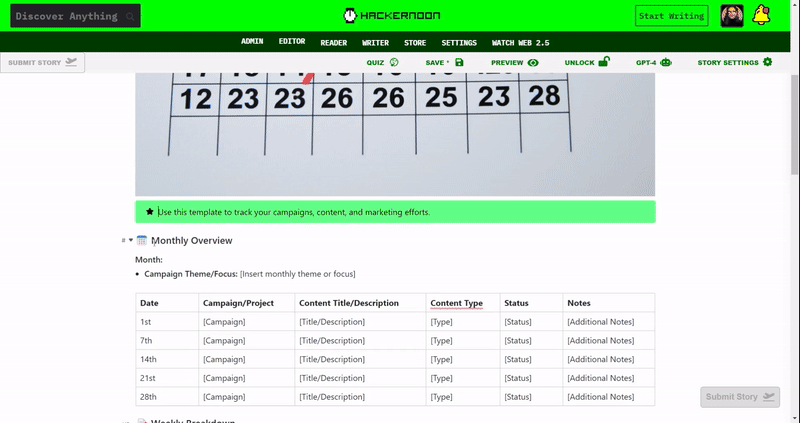Click the star icon in the green callout
This screenshot has height=423, width=800.
pos(149,212)
